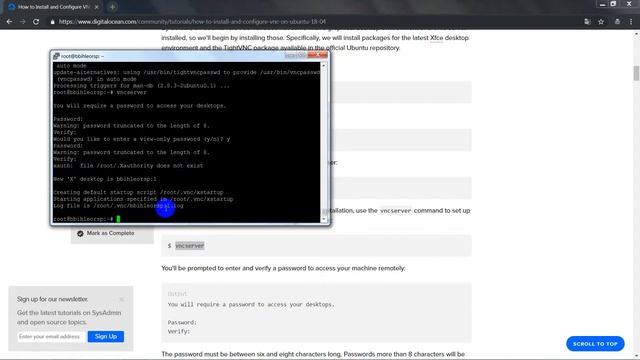Click 'Sign up for our newsletter' heading
Screen dimensions: 640x360
(52, 299)
